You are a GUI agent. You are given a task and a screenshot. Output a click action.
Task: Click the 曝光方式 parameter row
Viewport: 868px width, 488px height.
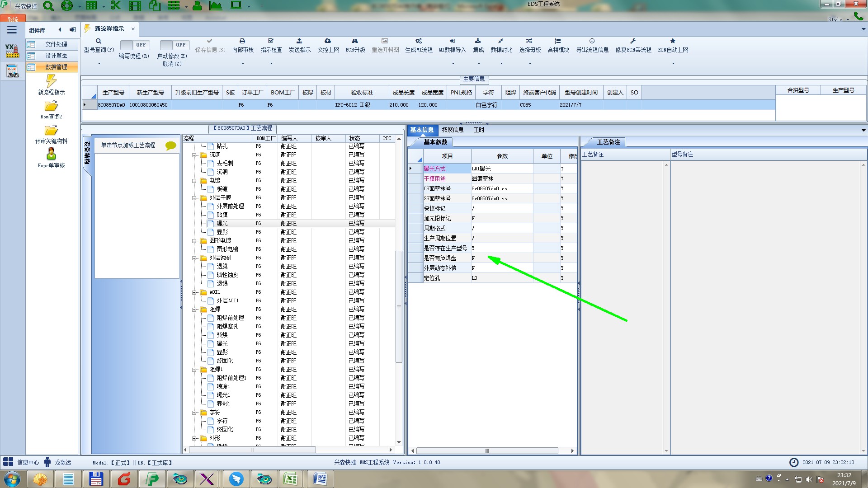click(x=492, y=169)
